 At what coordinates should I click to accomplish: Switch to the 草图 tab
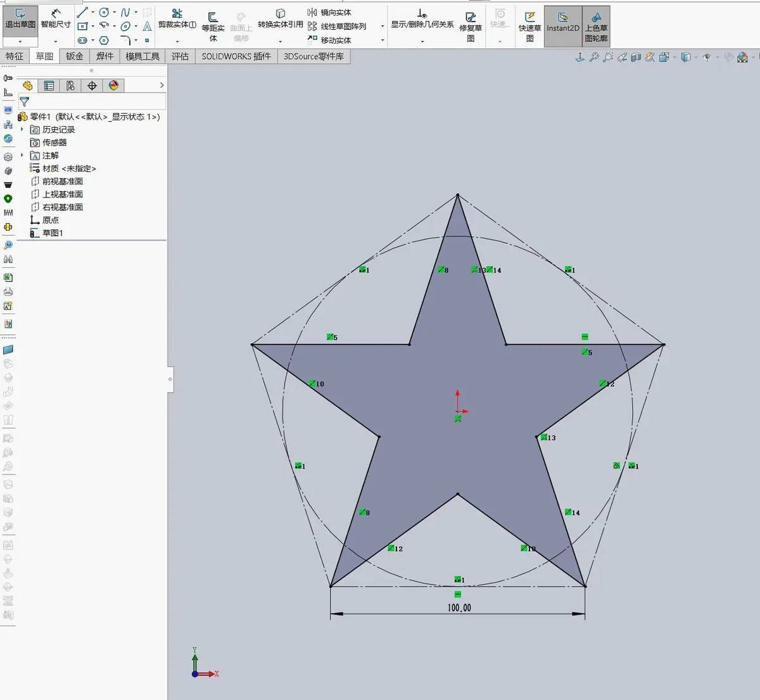(x=44, y=56)
